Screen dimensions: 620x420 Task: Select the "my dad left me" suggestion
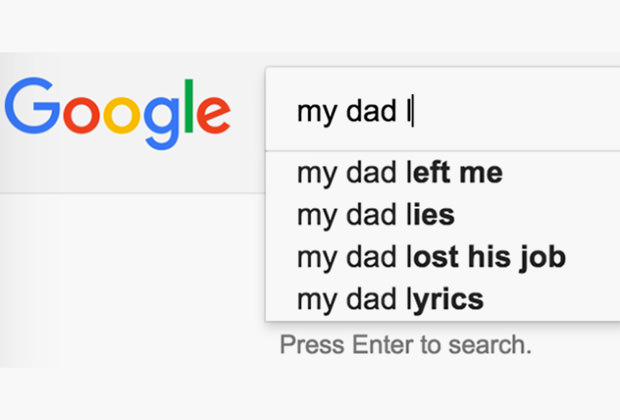[400, 173]
